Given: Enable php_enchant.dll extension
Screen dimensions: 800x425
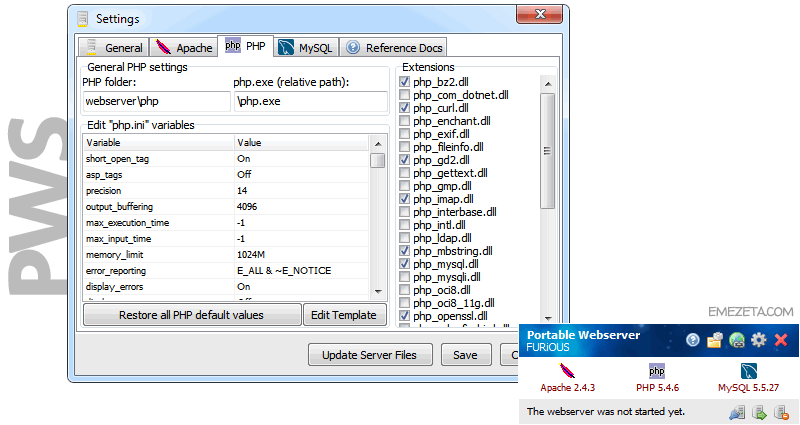Looking at the screenshot, I should [405, 121].
